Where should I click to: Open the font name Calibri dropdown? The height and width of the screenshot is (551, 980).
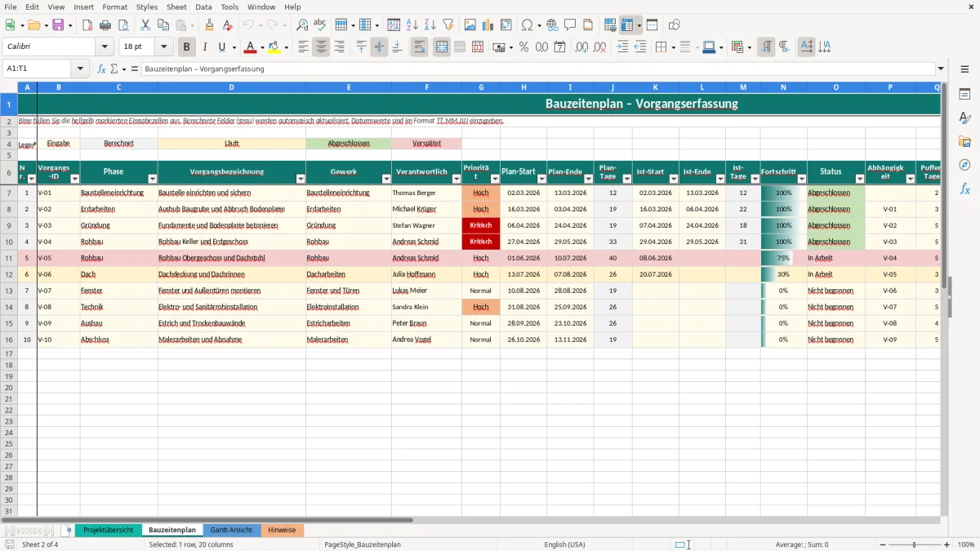click(x=105, y=47)
